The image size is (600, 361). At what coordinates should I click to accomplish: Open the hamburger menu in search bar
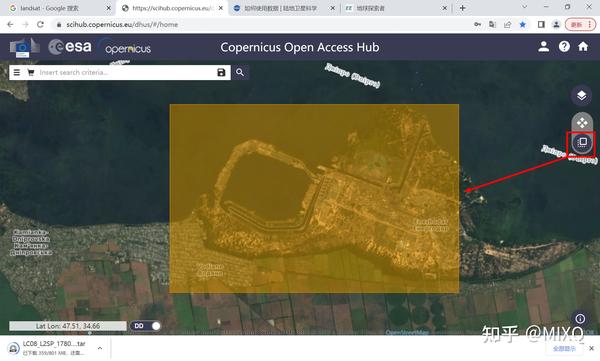coord(17,72)
